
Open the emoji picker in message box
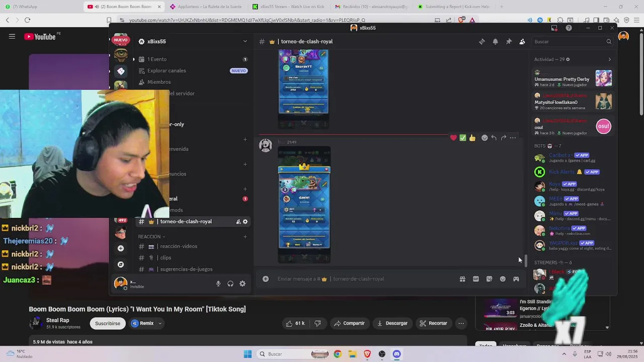coord(503,279)
